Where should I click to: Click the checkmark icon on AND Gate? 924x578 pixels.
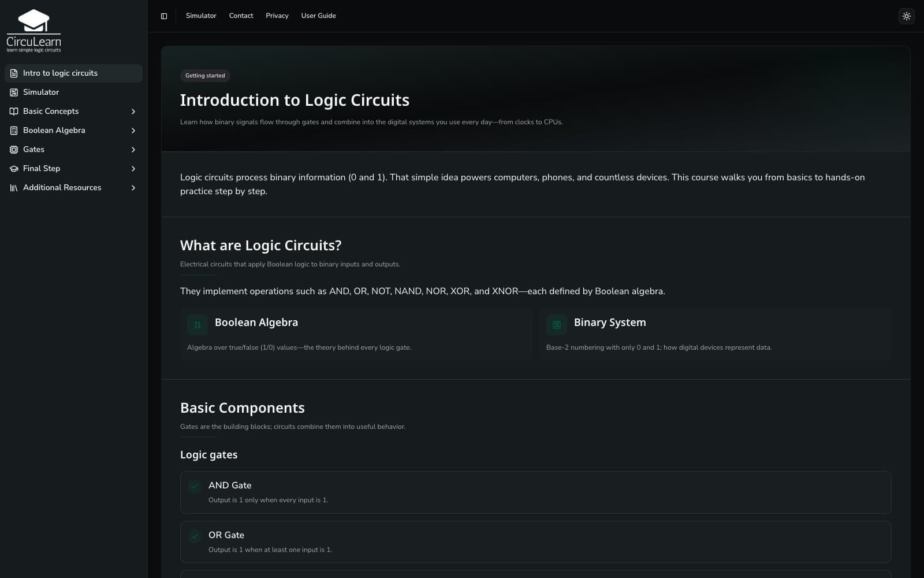pos(195,486)
